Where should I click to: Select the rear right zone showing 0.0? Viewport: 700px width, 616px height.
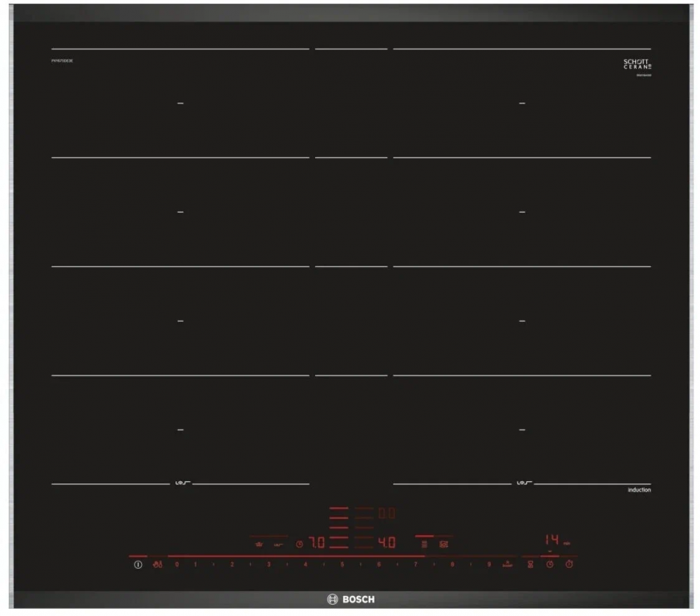[386, 513]
